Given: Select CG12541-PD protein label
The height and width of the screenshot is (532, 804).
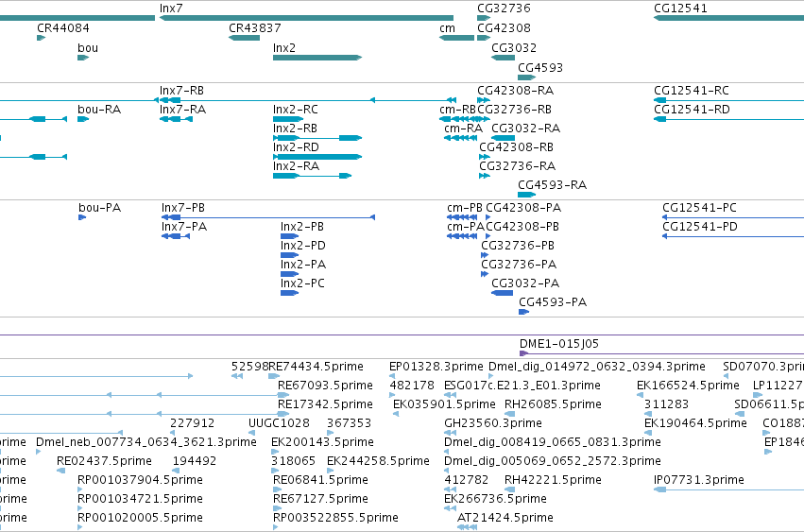Looking at the screenshot, I should [x=700, y=227].
